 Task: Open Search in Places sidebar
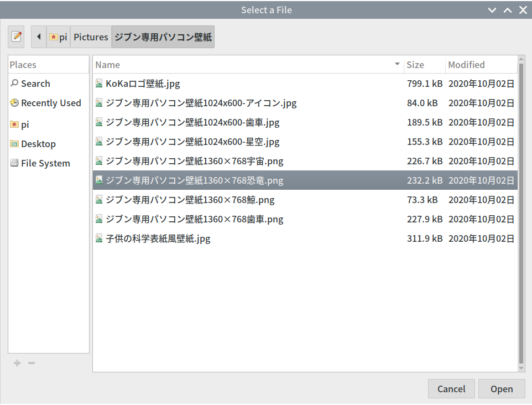click(35, 84)
